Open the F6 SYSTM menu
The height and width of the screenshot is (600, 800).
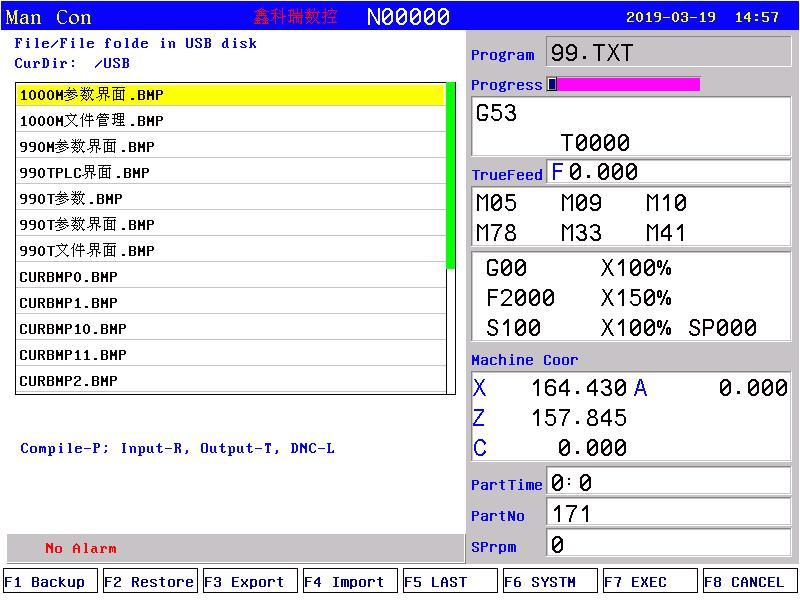549,582
